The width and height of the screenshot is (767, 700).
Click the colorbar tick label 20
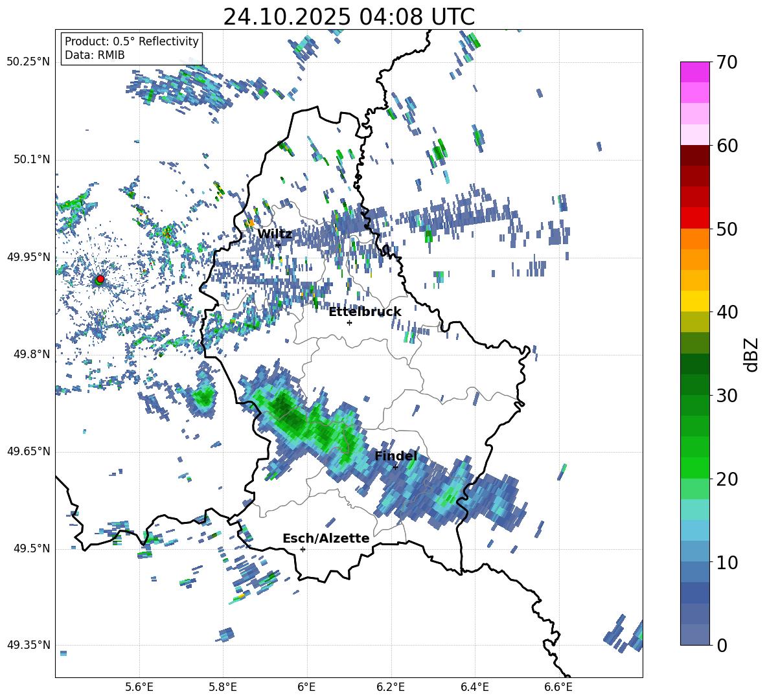coord(727,479)
